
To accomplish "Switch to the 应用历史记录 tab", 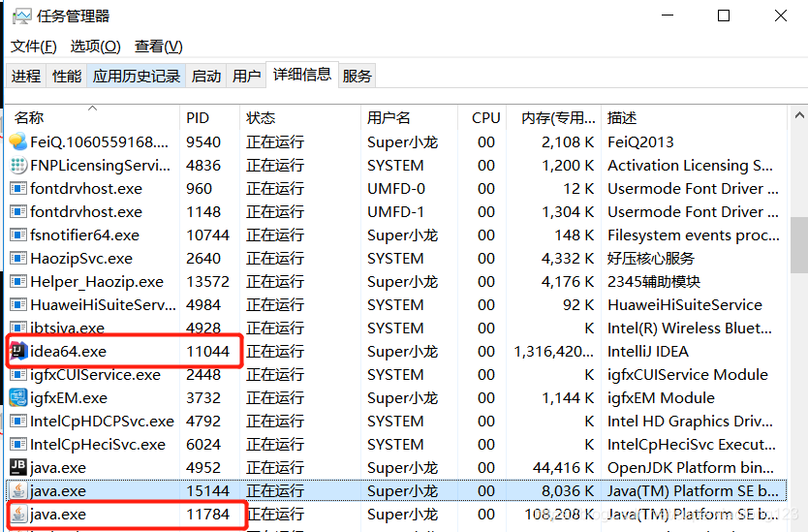I will [136, 76].
